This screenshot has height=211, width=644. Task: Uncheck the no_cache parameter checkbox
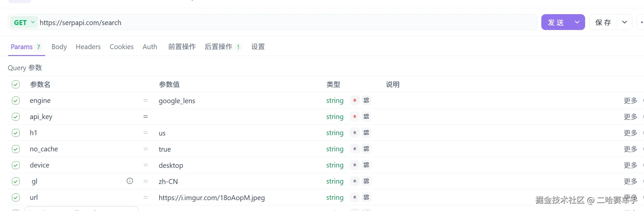(x=16, y=149)
